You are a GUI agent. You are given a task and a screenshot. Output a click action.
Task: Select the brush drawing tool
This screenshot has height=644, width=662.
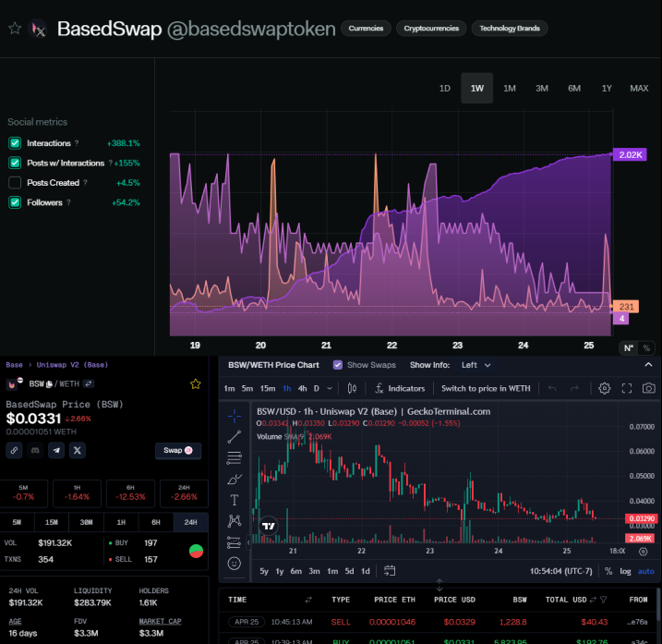point(235,480)
